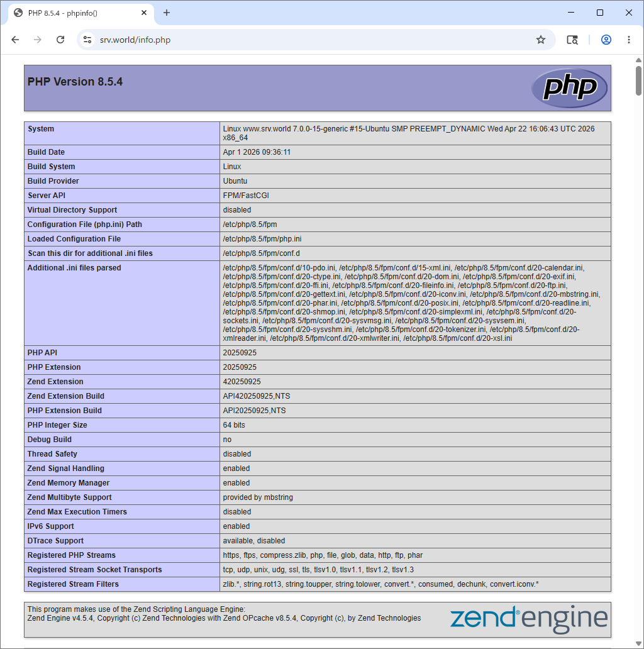644x649 pixels.
Task: Click the value provided by mbstring
Action: (x=258, y=497)
